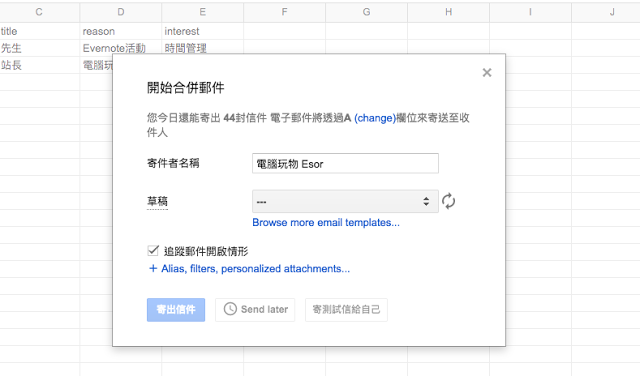Select column I header
Screen dimensions: 640x376
[x=530, y=12]
